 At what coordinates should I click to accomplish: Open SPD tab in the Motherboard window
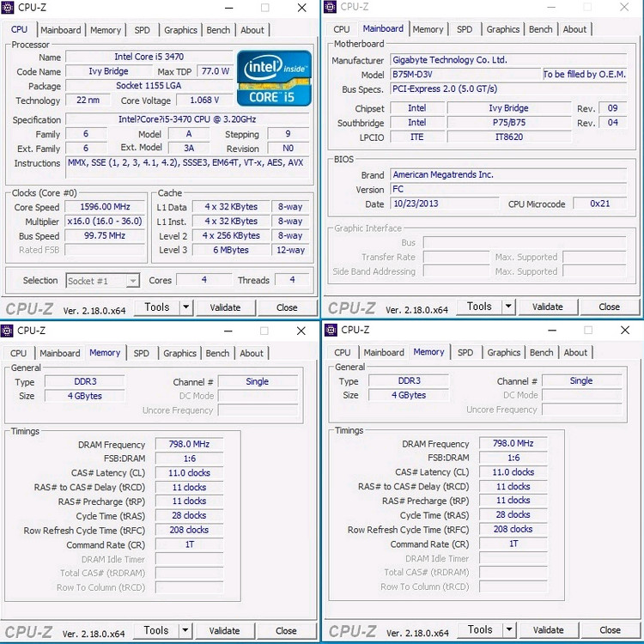[x=465, y=29]
